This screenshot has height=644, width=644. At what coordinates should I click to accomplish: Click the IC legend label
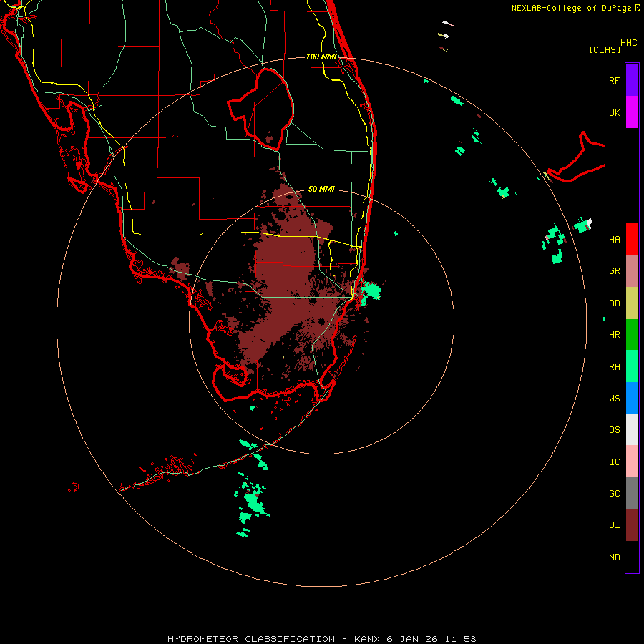tap(614, 462)
